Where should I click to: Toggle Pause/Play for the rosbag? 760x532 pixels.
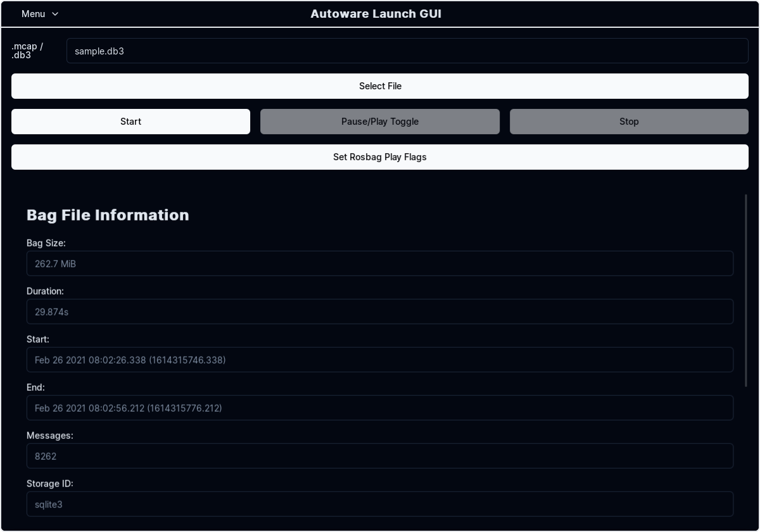tap(380, 121)
